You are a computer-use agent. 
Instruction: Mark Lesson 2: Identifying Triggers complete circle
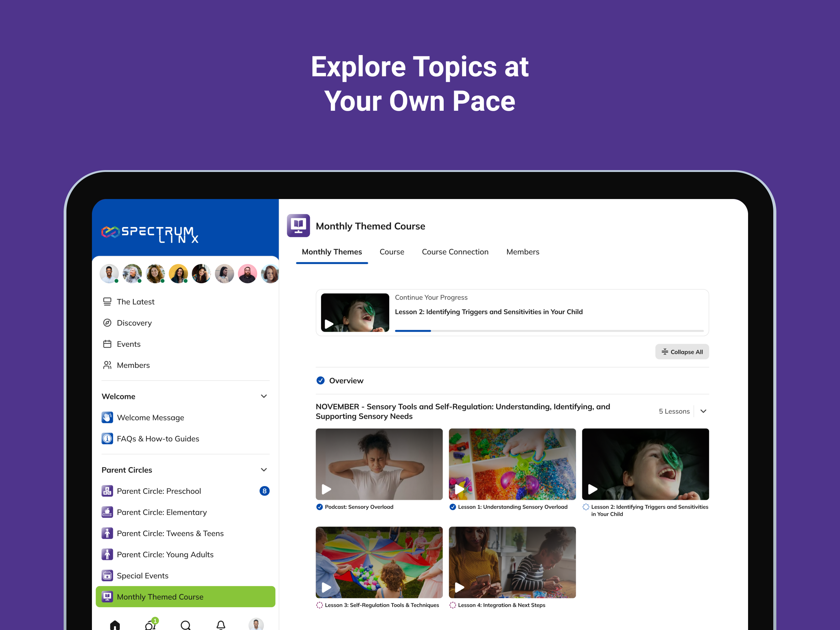tap(586, 507)
